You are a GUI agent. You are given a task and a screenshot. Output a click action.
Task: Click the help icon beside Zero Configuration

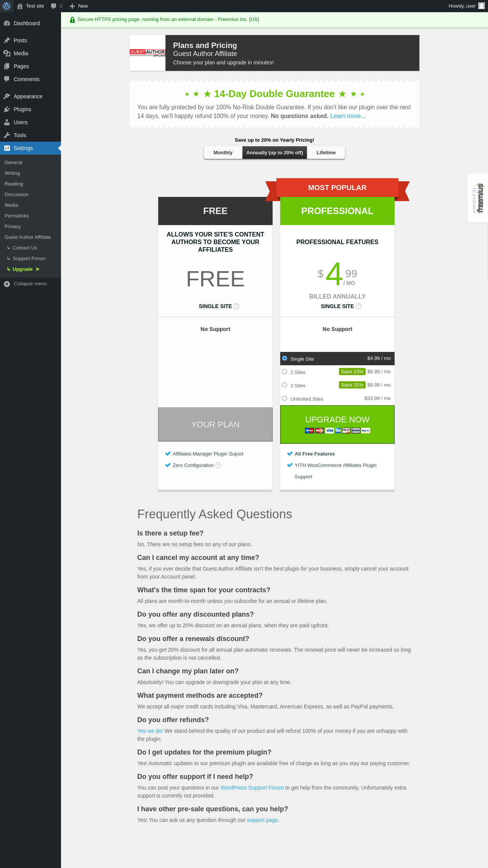pos(218,465)
